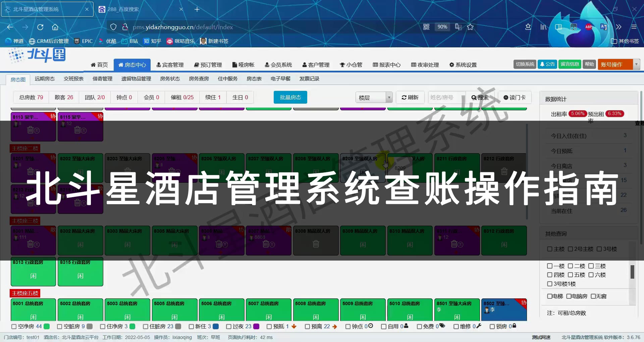Screen dimensions: 644x342
Task: Go back with the browser back arrow
Action: tap(10, 27)
